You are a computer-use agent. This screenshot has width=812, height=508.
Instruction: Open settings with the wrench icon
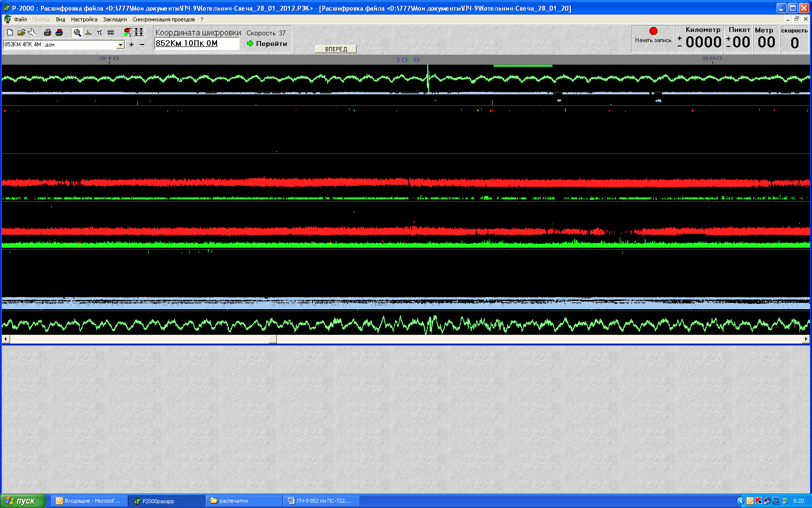pos(32,32)
